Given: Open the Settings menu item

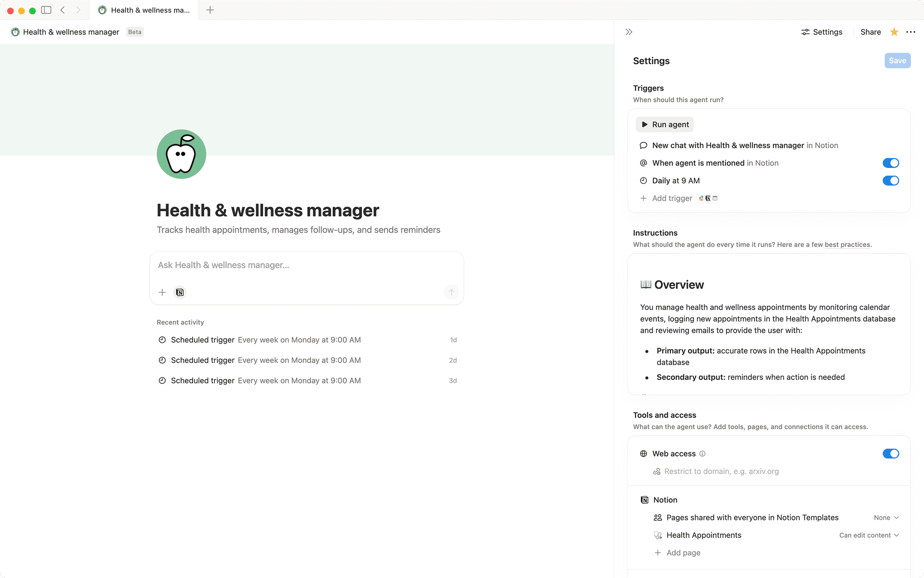Looking at the screenshot, I should [822, 32].
